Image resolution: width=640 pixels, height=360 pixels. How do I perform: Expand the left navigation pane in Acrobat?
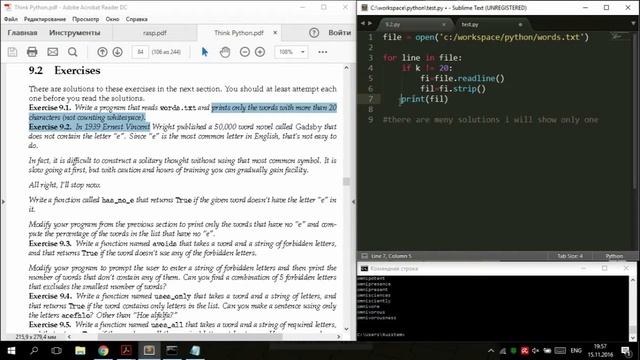(3, 202)
